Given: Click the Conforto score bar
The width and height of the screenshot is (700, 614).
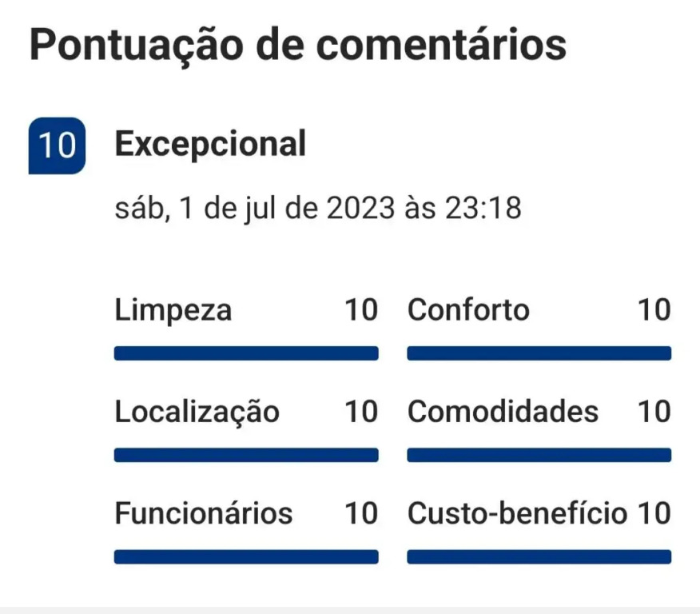Looking at the screenshot, I should coord(539,353).
